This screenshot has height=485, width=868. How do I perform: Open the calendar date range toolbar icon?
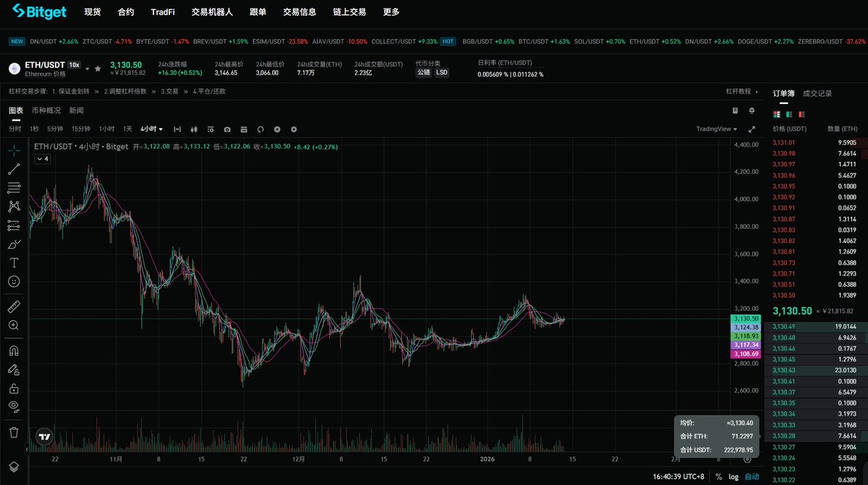pyautogui.click(x=244, y=129)
